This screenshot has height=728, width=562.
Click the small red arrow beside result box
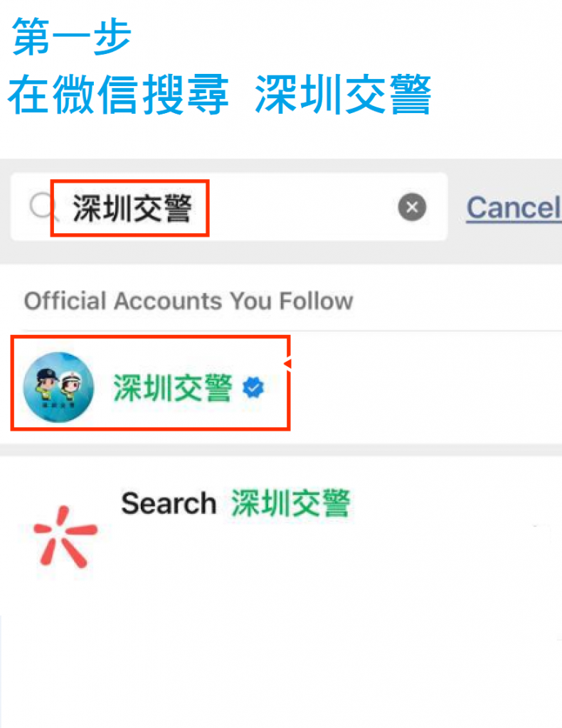click(288, 363)
